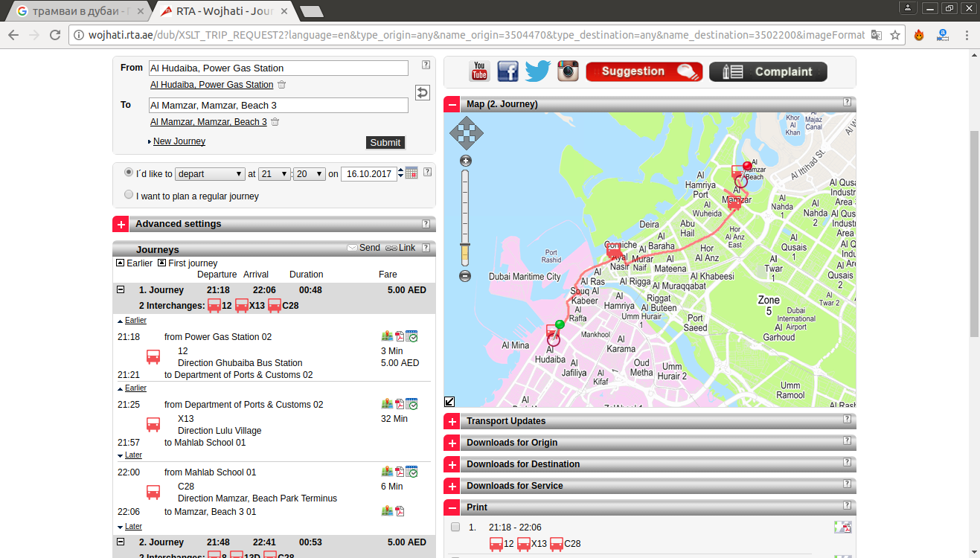Open the PDF icon for the first journey leg

tap(399, 336)
